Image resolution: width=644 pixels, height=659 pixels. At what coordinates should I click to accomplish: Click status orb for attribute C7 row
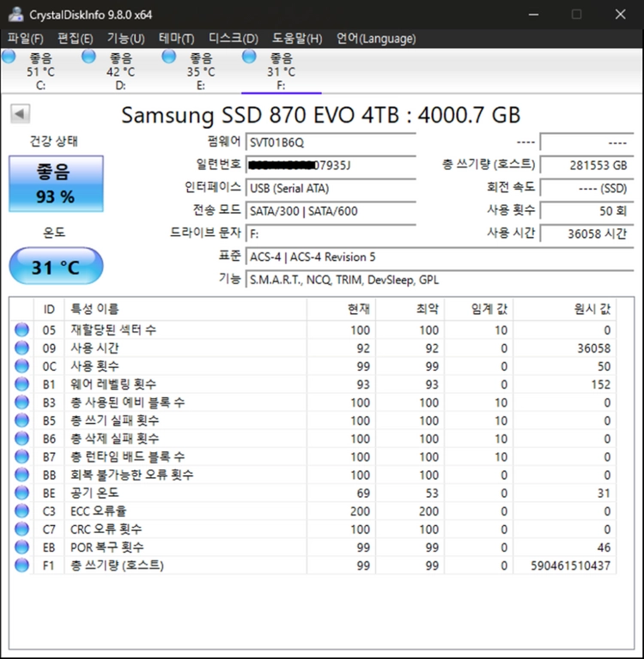click(21, 529)
